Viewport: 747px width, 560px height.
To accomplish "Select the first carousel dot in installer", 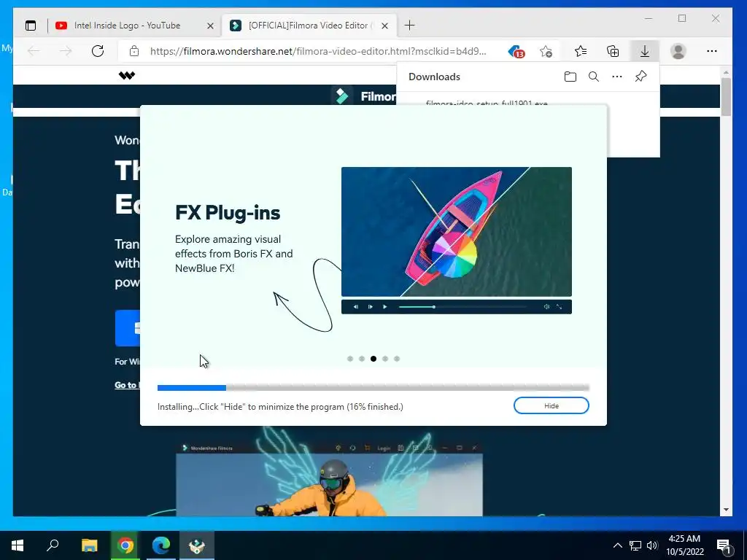I will point(350,359).
